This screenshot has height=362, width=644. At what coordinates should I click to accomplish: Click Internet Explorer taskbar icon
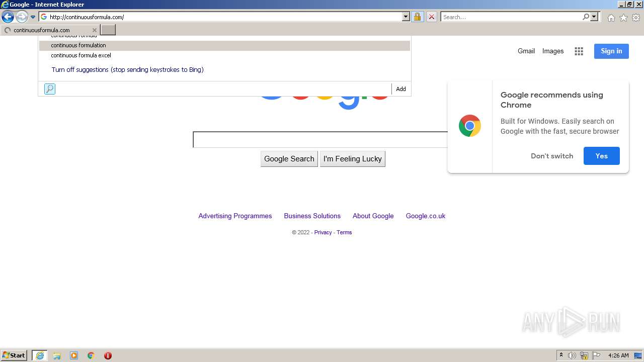tap(40, 355)
